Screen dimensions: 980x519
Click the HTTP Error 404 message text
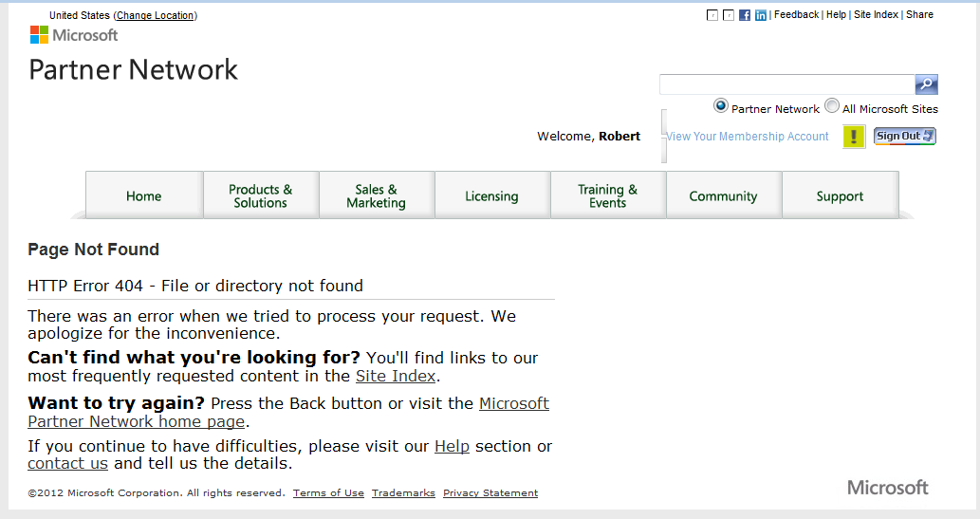click(x=195, y=286)
